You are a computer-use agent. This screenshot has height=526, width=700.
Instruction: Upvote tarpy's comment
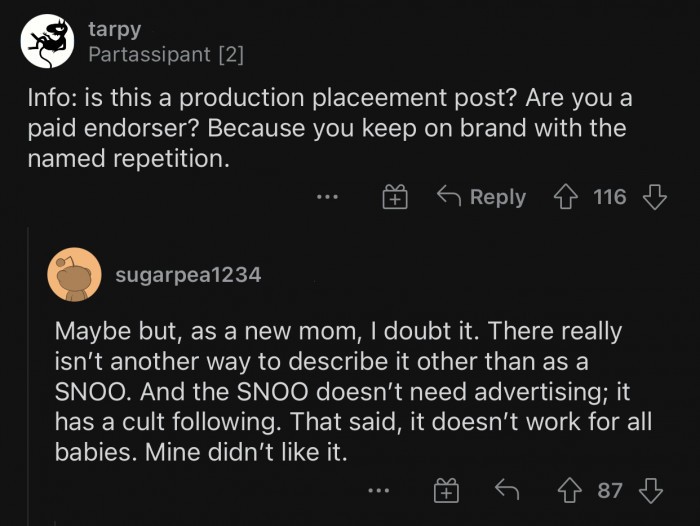(x=566, y=197)
